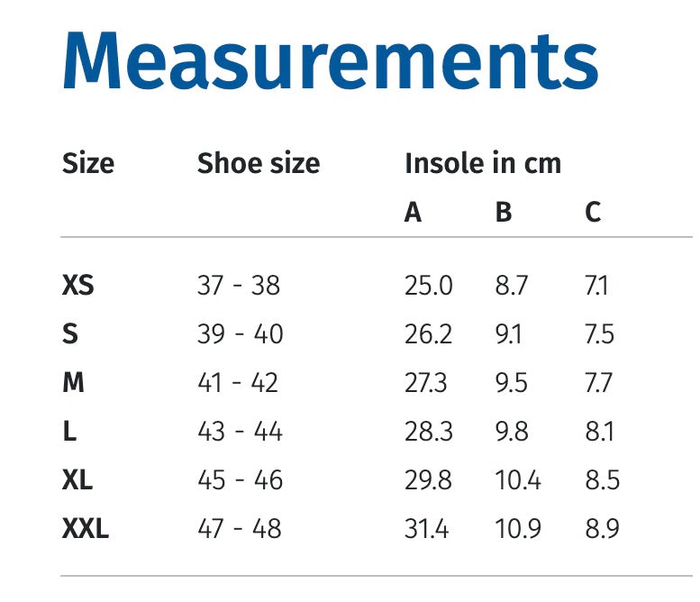Screen dimensions: 700x602
Task: Select the L size row label
Action: point(69,432)
